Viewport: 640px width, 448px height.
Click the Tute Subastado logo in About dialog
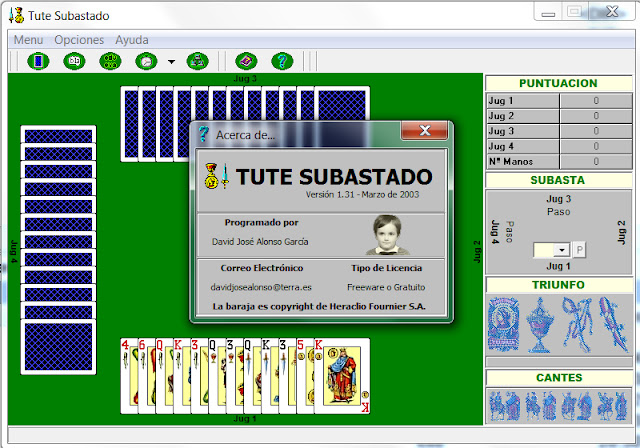pos(216,176)
